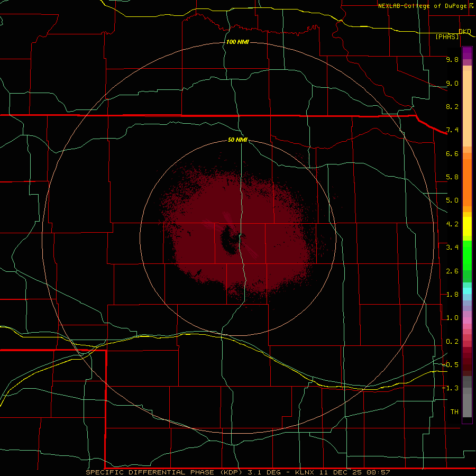Click the SPECIFIC DIFFERENTIAL PHASE (KDP) title text
Image resolution: width=476 pixels, height=476 pixels.
pyautogui.click(x=164, y=472)
